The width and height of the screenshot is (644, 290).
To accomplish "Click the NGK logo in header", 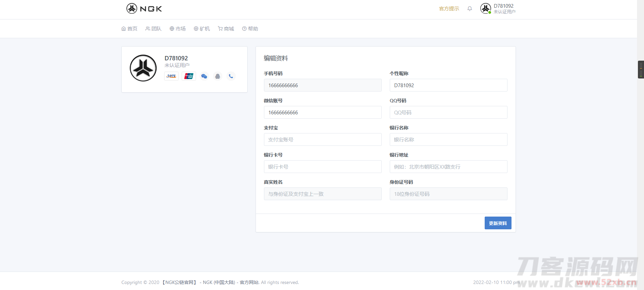I will tap(144, 8).
